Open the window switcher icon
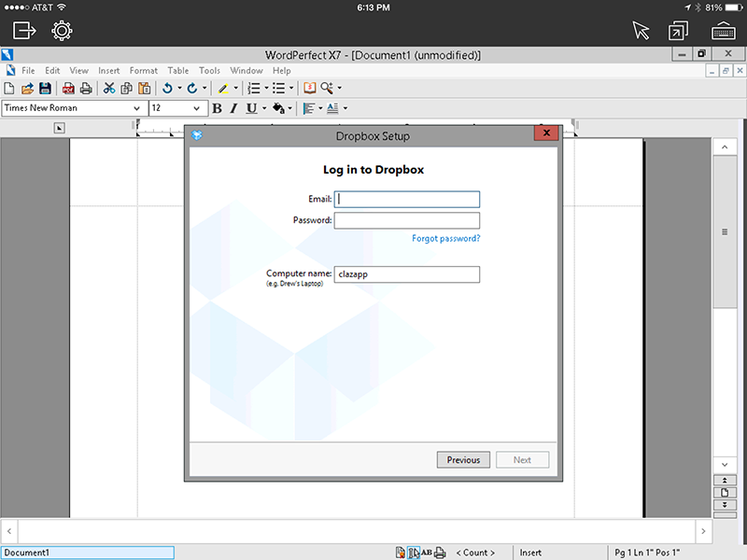 point(679,31)
